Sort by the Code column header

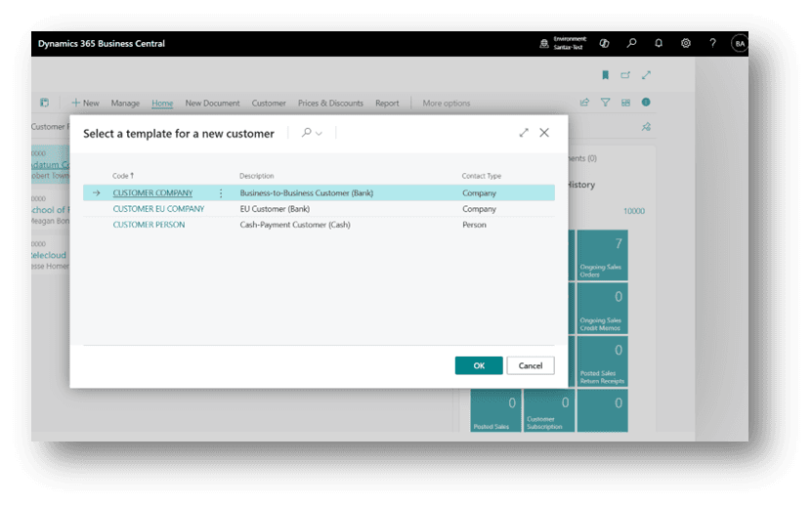click(122, 176)
